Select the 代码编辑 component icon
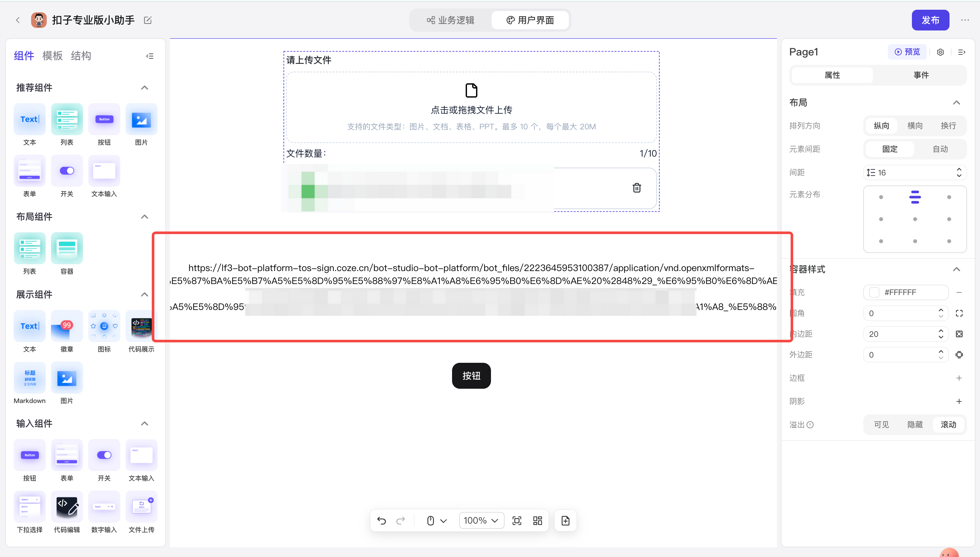 click(x=66, y=507)
